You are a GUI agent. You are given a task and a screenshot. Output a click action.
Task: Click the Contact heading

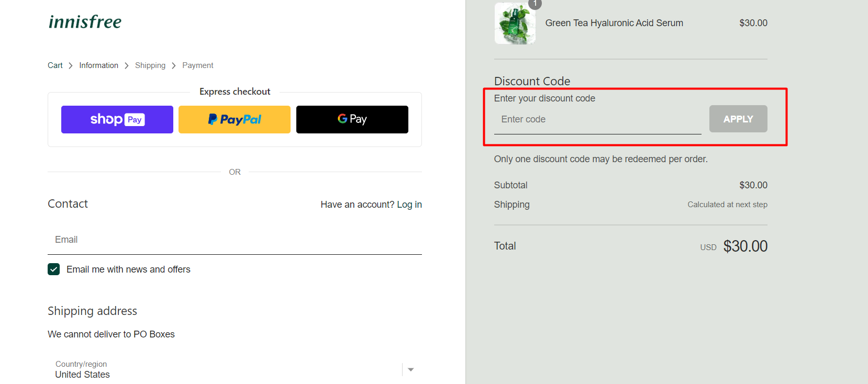pos(68,204)
